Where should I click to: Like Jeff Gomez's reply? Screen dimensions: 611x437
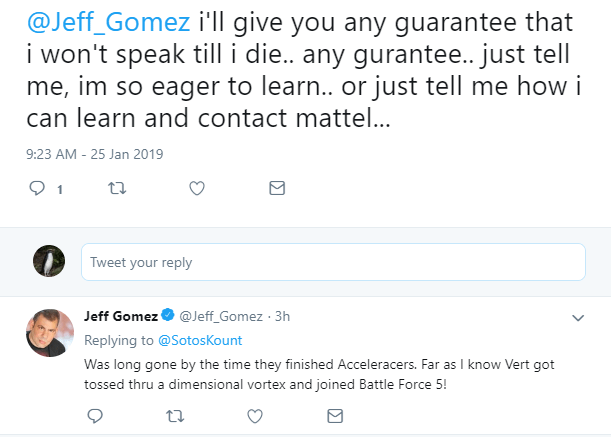tap(255, 414)
